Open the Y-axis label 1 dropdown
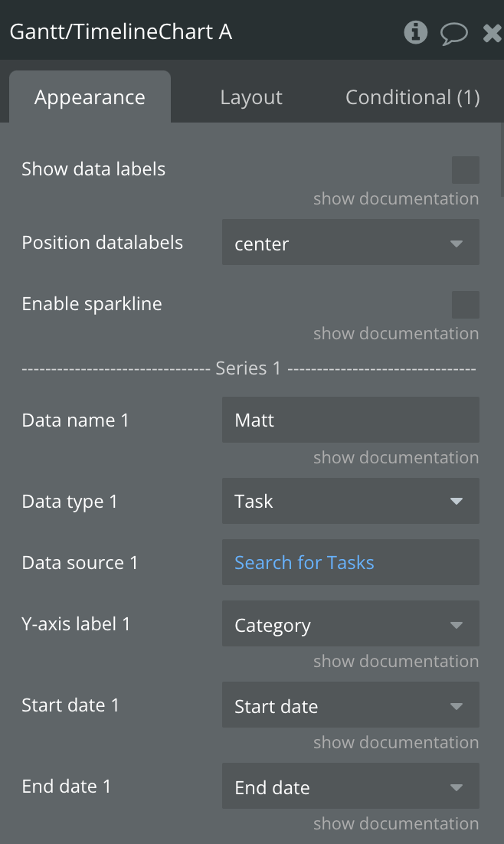The height and width of the screenshot is (844, 504). click(x=350, y=624)
